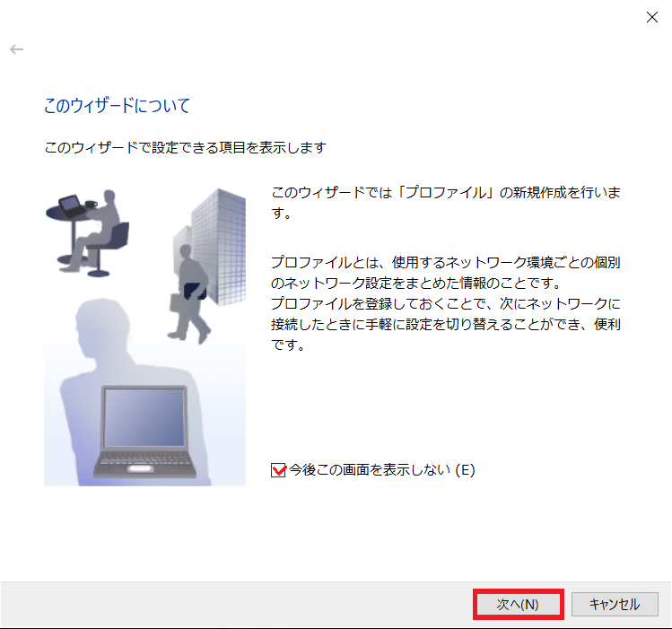
Task: Click the label 今後この画面を表示しない (E)
Action: [382, 470]
